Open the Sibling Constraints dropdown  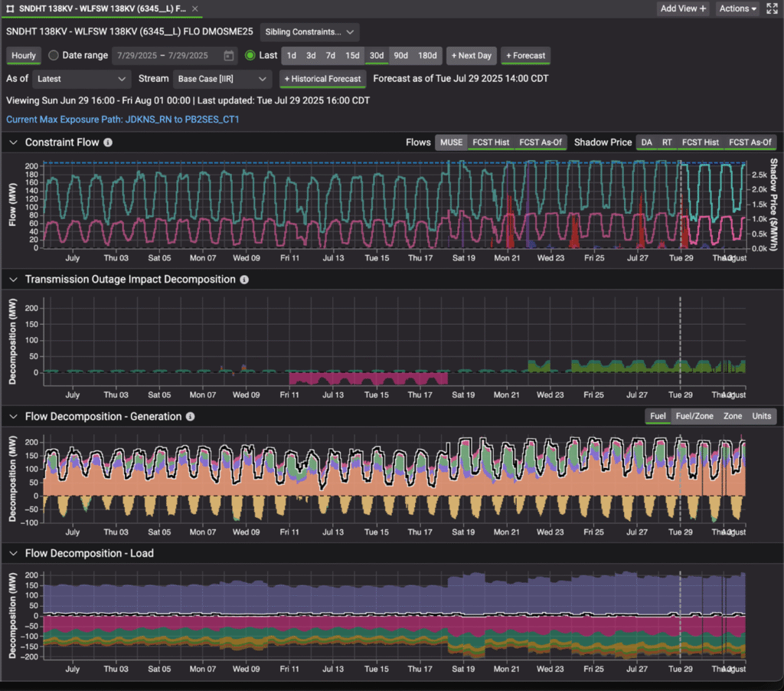point(309,32)
